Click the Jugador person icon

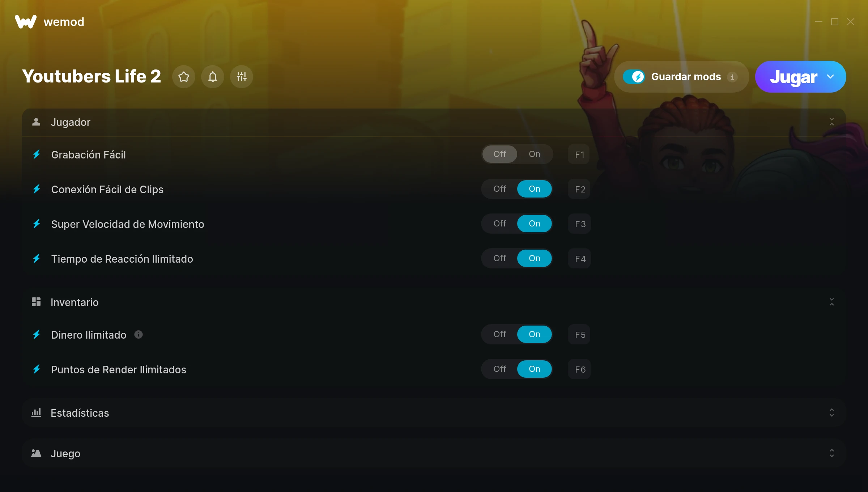pyautogui.click(x=36, y=122)
